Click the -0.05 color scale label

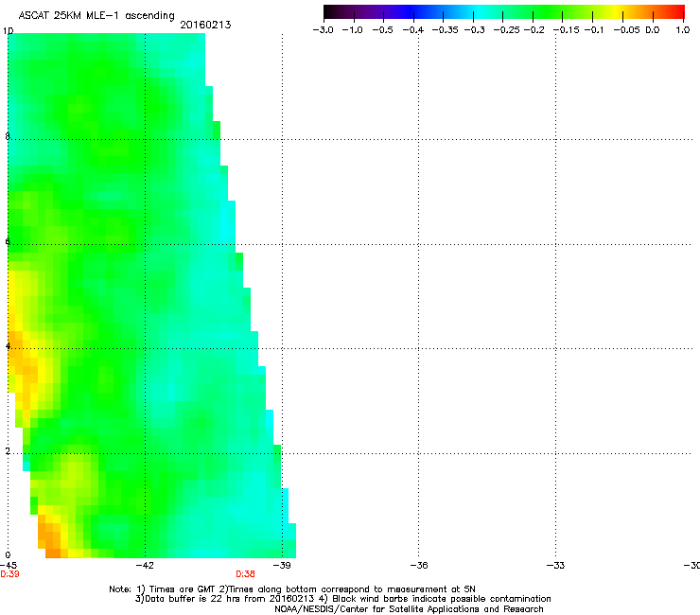627,30
